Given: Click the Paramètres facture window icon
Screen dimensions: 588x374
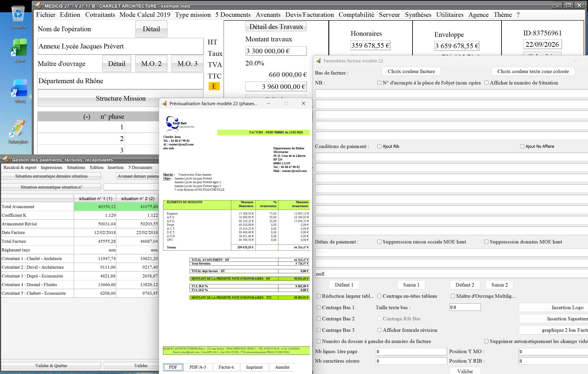Looking at the screenshot, I should pyautogui.click(x=318, y=61).
